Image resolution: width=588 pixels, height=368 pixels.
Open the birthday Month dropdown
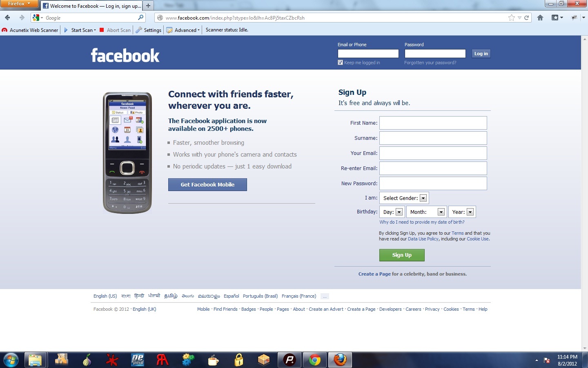tap(427, 212)
